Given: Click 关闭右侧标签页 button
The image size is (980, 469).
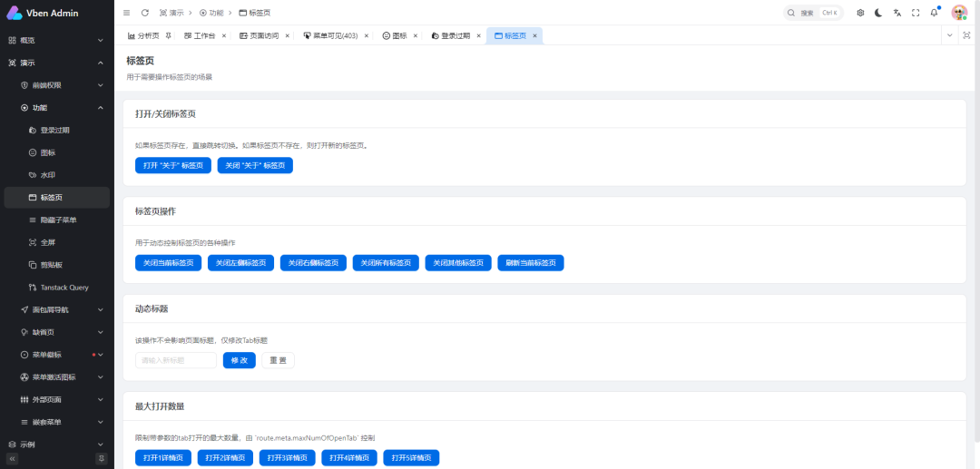Looking at the screenshot, I should pyautogui.click(x=313, y=263).
